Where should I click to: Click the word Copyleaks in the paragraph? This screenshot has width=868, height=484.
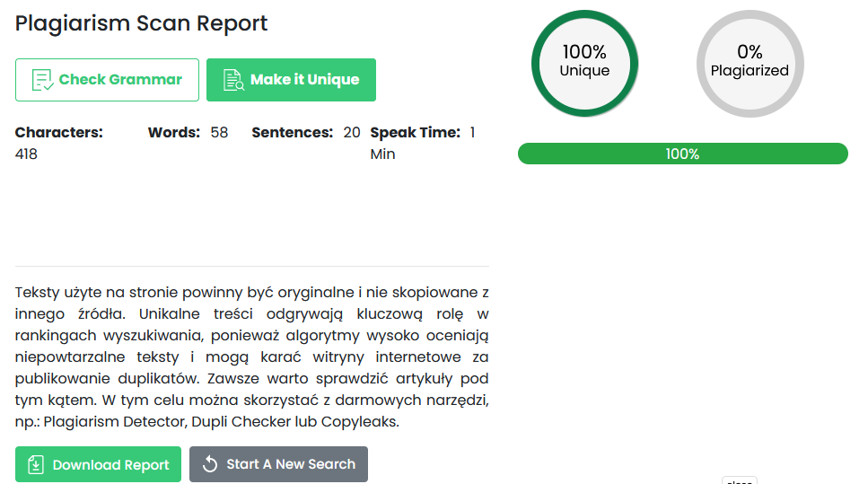[359, 422]
